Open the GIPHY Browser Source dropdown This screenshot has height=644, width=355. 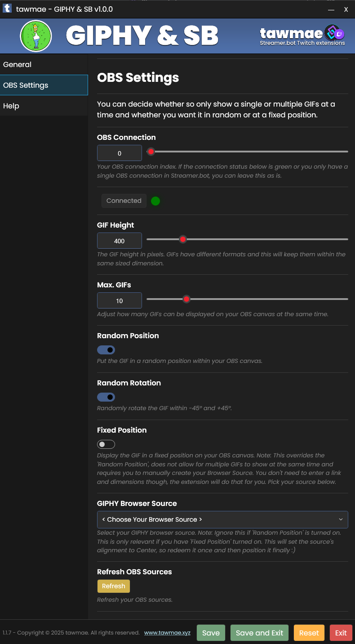pos(222,519)
